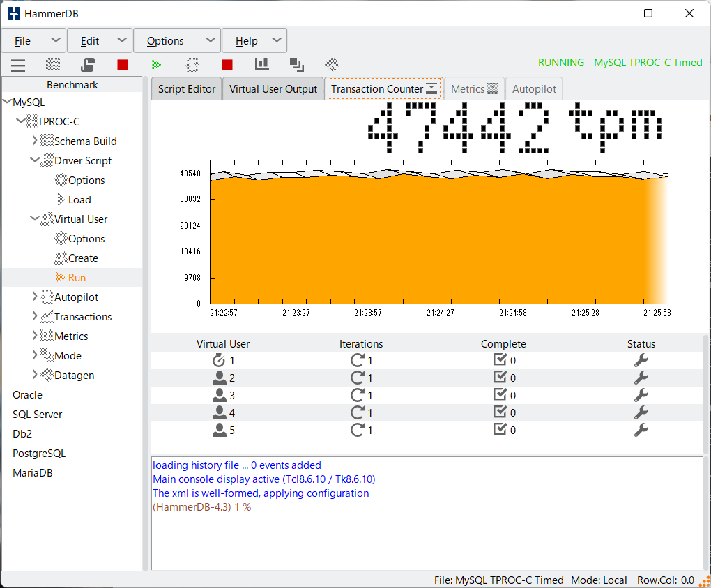Click the person icon of virtual user 4
Viewport: 711px width, 588px height.
tap(220, 412)
